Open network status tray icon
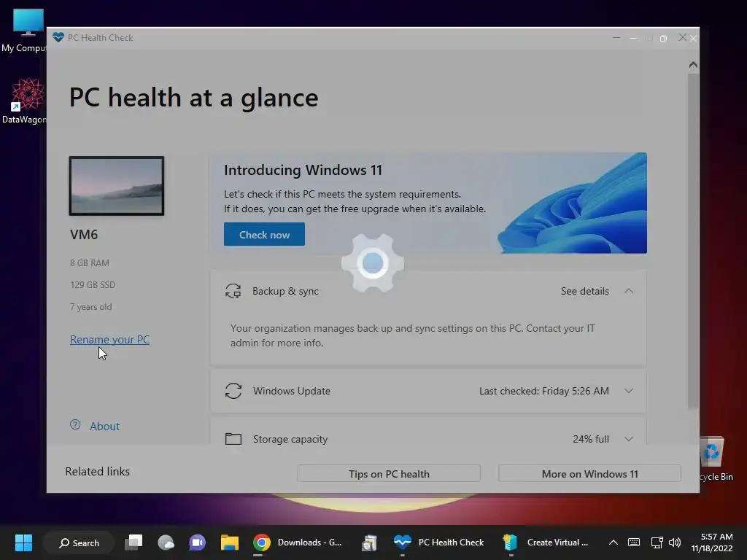This screenshot has width=747, height=560. [657, 542]
